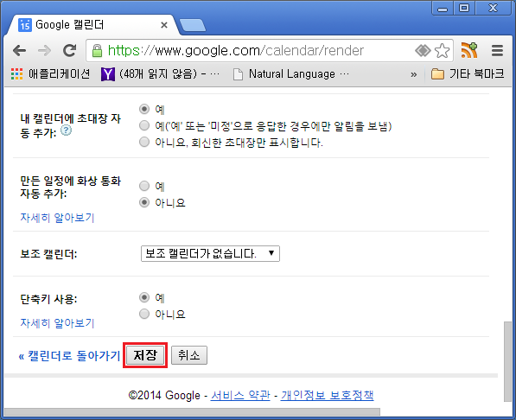The width and height of the screenshot is (516, 420).
Task: Open the 애플리케이션 apps shortcut
Action: (x=50, y=74)
